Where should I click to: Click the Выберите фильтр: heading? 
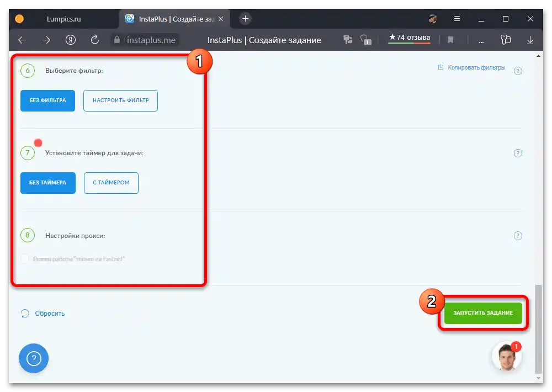click(x=74, y=71)
